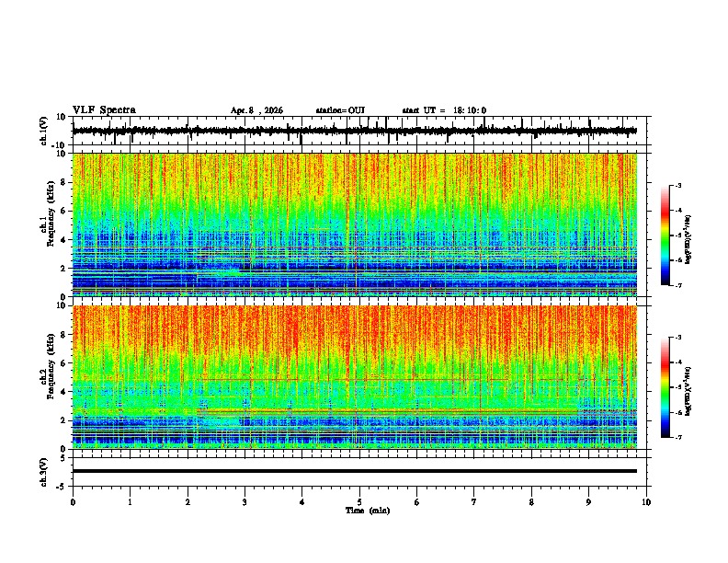728x563 pixels.
Task: Click time axis tick label "6"
Action: (x=416, y=502)
